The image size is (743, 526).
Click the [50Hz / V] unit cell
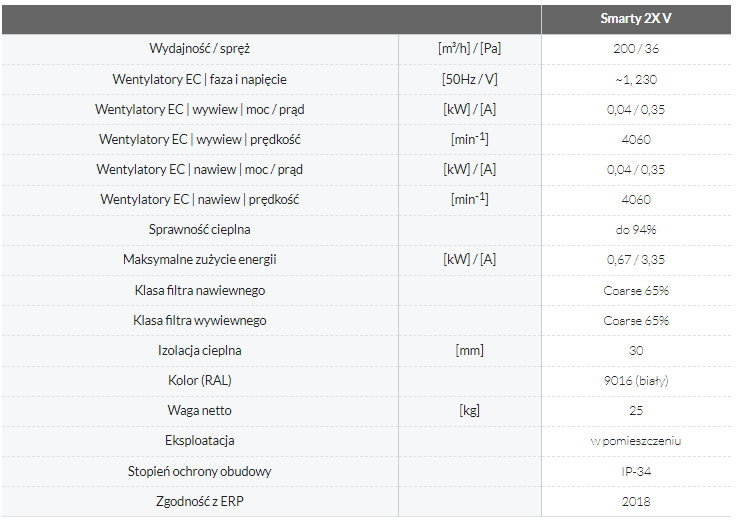coord(470,79)
